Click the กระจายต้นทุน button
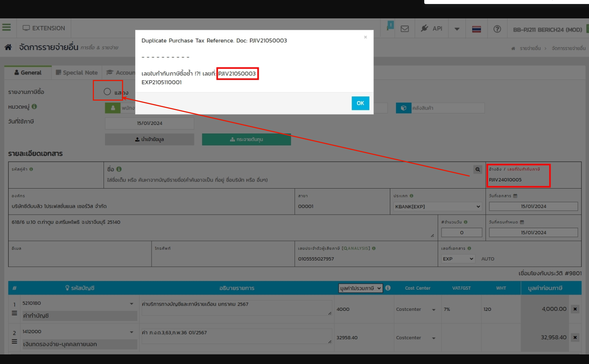Viewport: 589px width, 364px height. 246,139
